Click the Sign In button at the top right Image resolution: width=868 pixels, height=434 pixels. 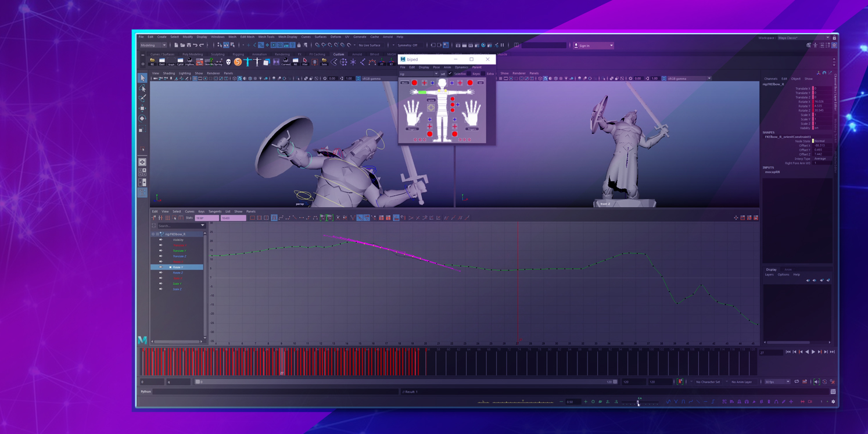(586, 45)
